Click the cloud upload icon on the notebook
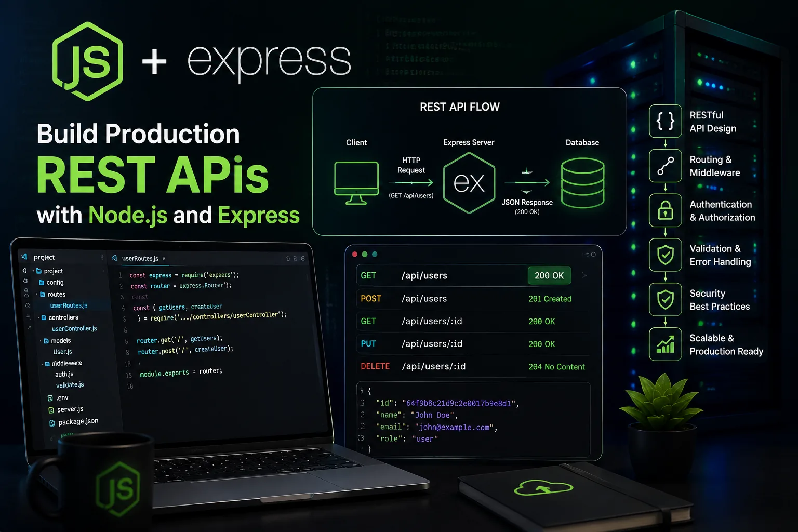This screenshot has height=532, width=798. pos(543,488)
